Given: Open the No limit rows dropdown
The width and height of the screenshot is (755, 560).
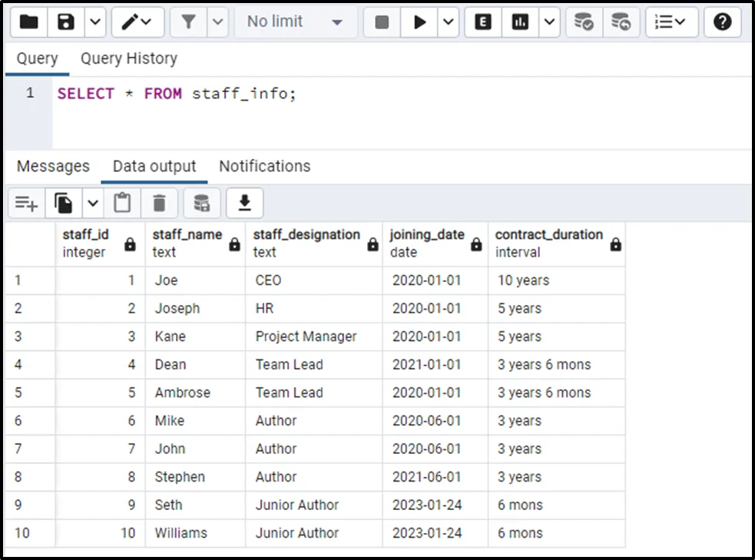Looking at the screenshot, I should pyautogui.click(x=294, y=22).
